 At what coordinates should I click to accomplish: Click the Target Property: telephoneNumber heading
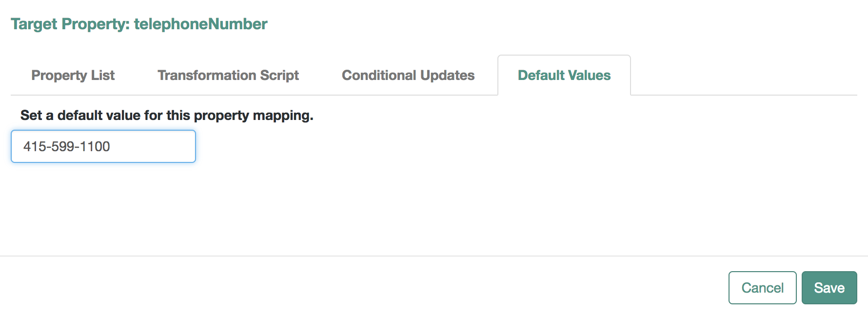tap(139, 24)
